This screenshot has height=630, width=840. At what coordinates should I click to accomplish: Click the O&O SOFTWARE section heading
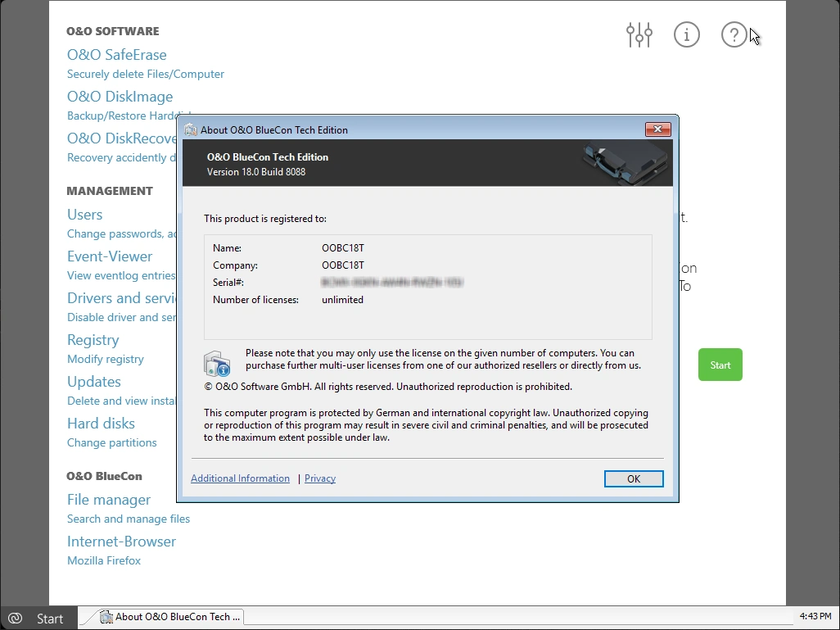point(112,31)
